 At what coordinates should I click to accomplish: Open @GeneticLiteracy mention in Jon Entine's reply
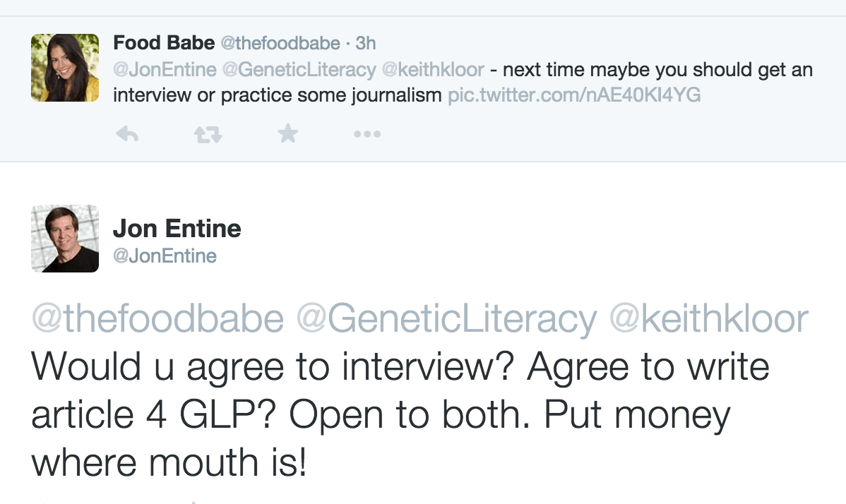(447, 318)
